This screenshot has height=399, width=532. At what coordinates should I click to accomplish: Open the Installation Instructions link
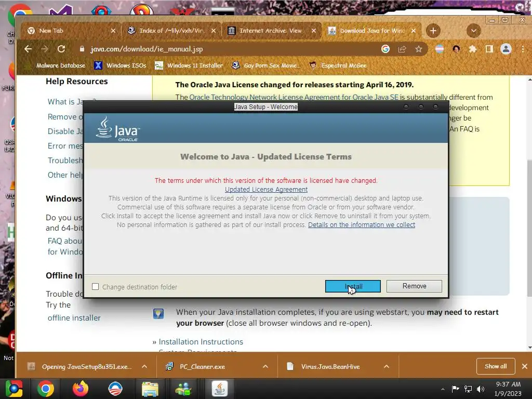point(201,342)
